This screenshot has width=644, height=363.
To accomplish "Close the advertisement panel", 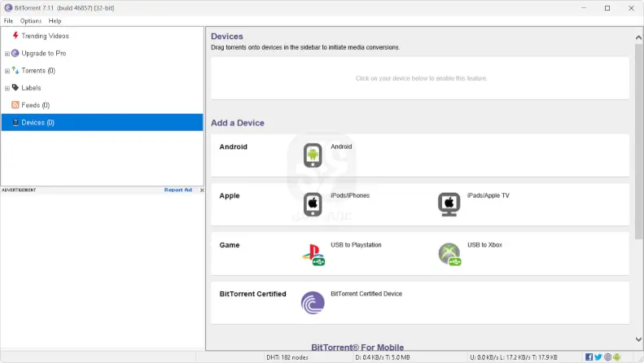I will coord(202,190).
